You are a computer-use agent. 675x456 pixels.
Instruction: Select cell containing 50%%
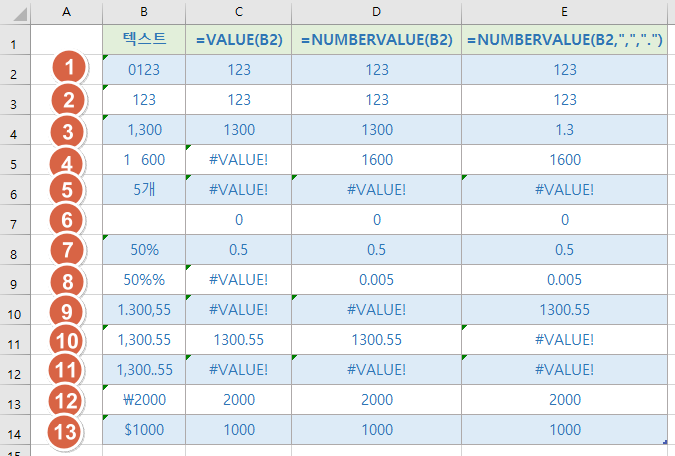click(144, 280)
